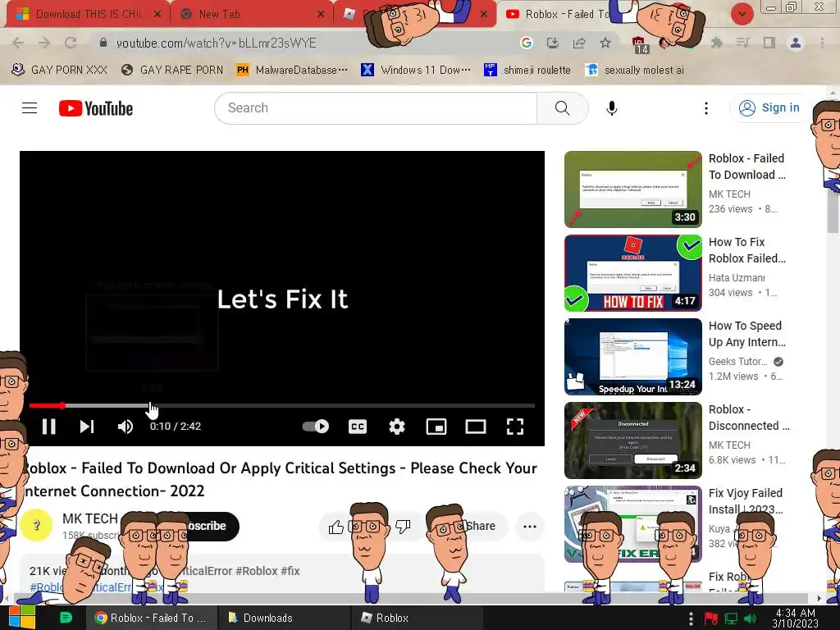Open the system tray overflow dots

[x=691, y=619]
